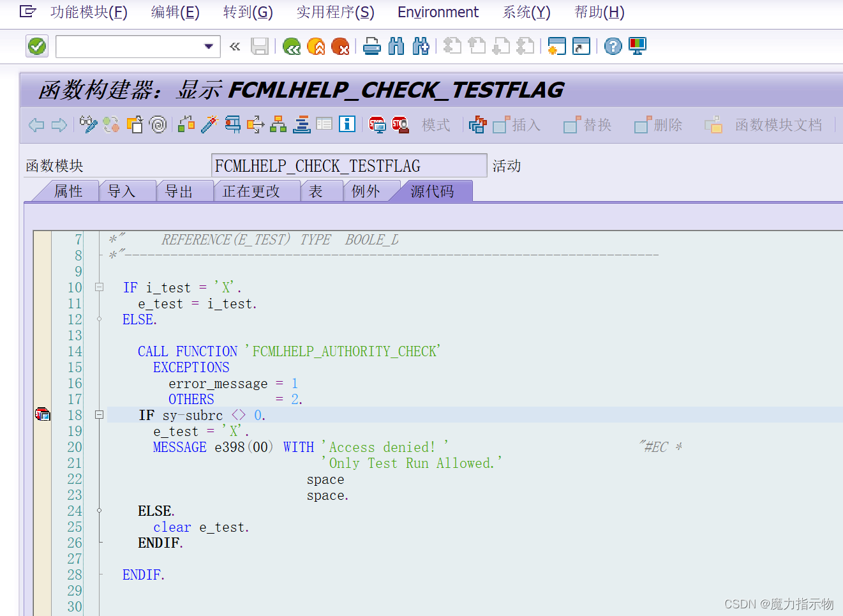Viewport: 843px width, 616px height.
Task: Click the green Back arrow icon
Action: 292,46
